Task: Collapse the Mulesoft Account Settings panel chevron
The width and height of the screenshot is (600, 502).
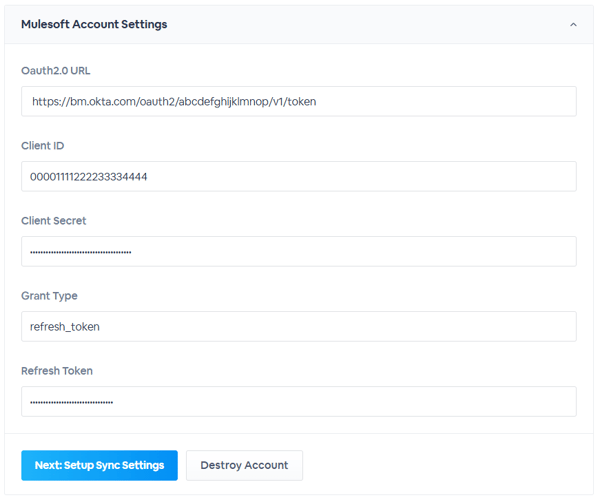Action: (x=573, y=24)
